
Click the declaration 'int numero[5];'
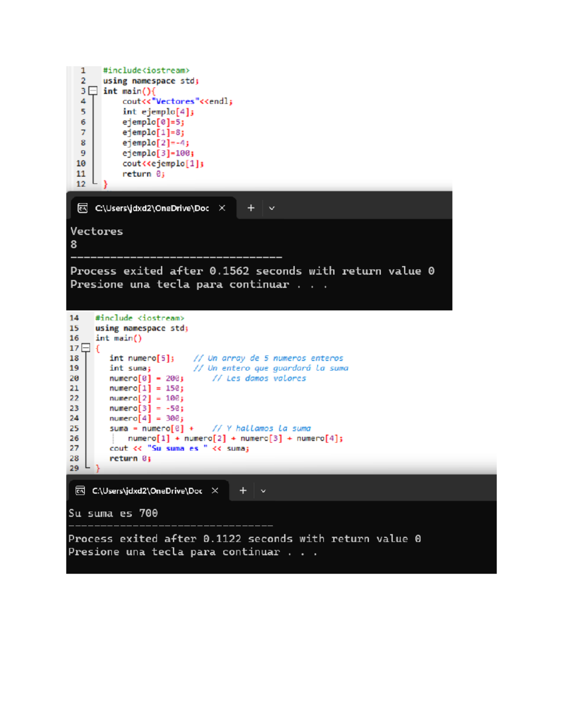142,358
